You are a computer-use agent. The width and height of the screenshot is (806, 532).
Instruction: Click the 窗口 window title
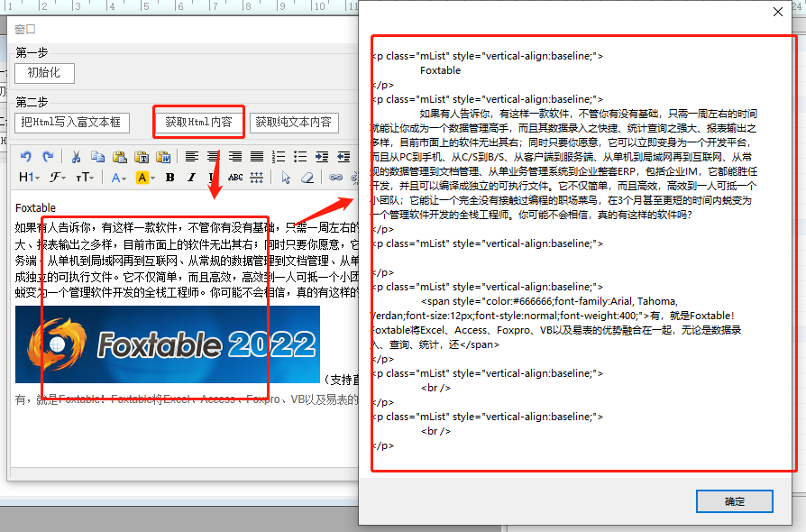(25, 30)
